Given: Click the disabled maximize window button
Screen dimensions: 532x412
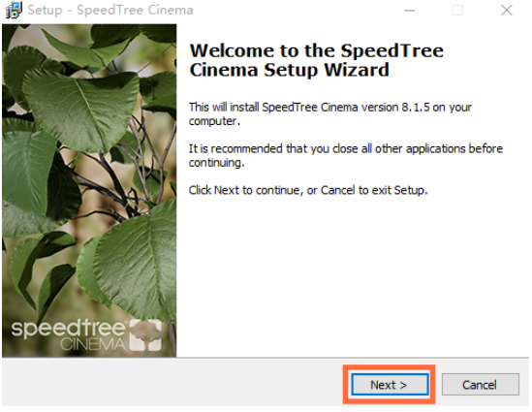Looking at the screenshot, I should pos(458,11).
